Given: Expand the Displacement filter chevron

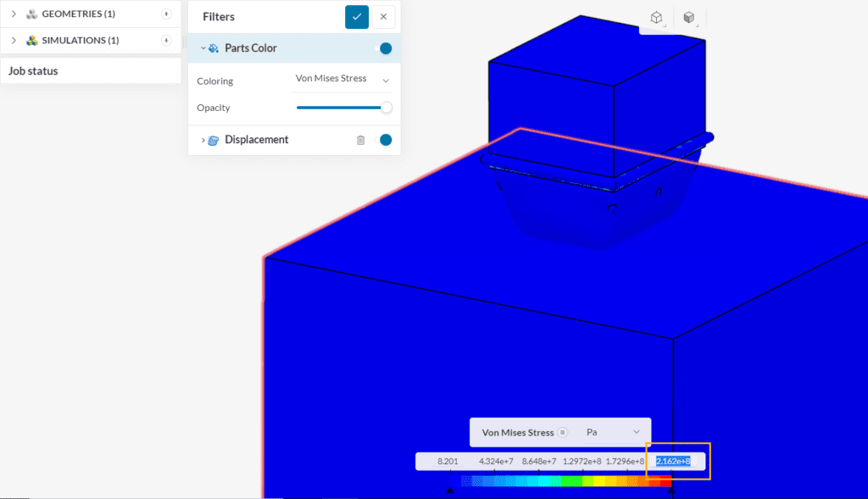Looking at the screenshot, I should [203, 140].
